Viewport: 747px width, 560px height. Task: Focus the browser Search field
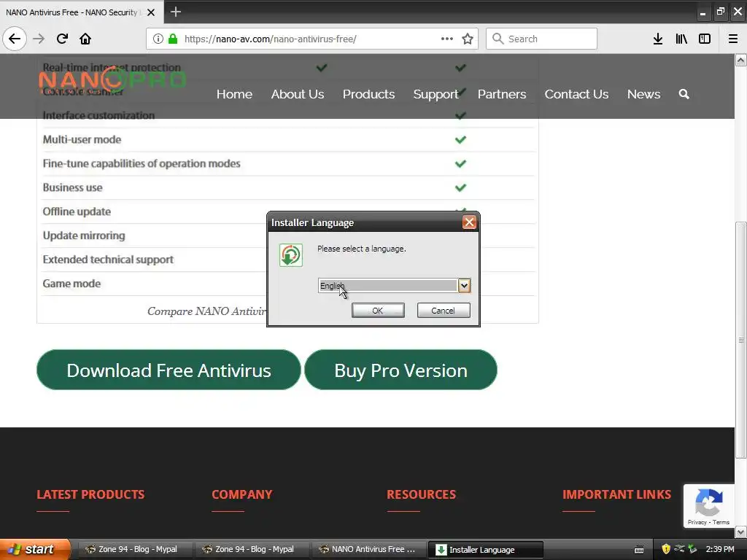tap(542, 39)
